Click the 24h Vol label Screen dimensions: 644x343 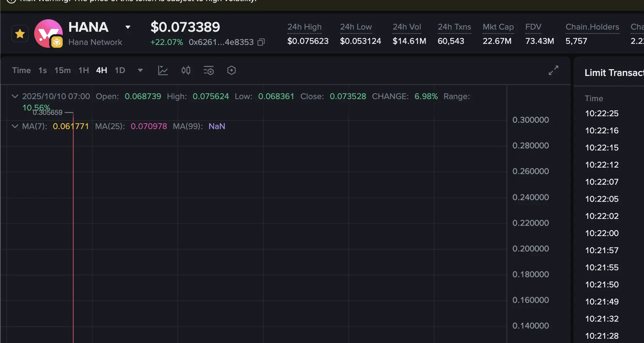pyautogui.click(x=407, y=27)
